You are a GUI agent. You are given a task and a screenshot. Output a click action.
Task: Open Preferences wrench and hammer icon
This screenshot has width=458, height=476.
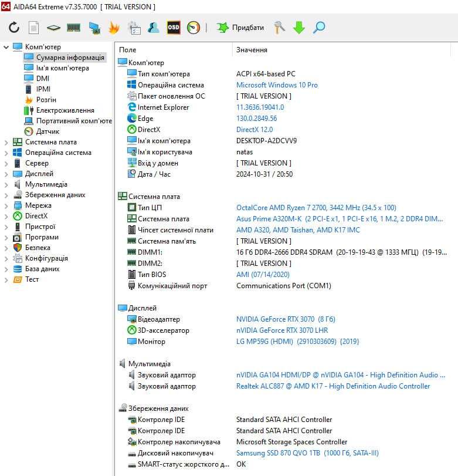coord(279,28)
